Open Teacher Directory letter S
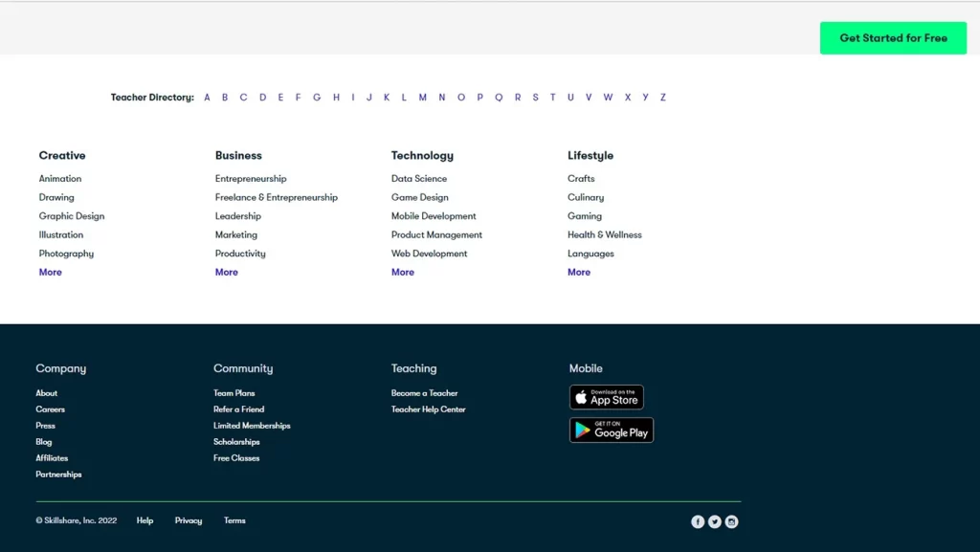Viewport: 980px width, 552px height. pos(535,98)
